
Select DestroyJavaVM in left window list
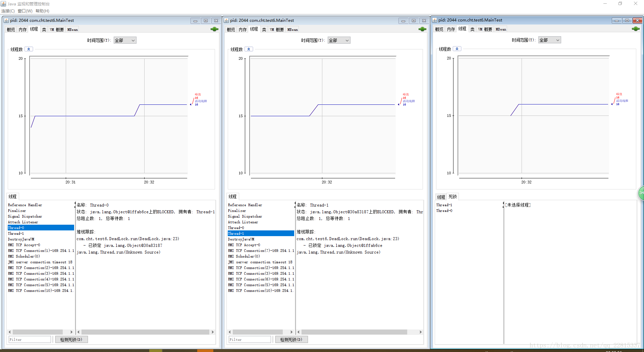pyautogui.click(x=41, y=239)
